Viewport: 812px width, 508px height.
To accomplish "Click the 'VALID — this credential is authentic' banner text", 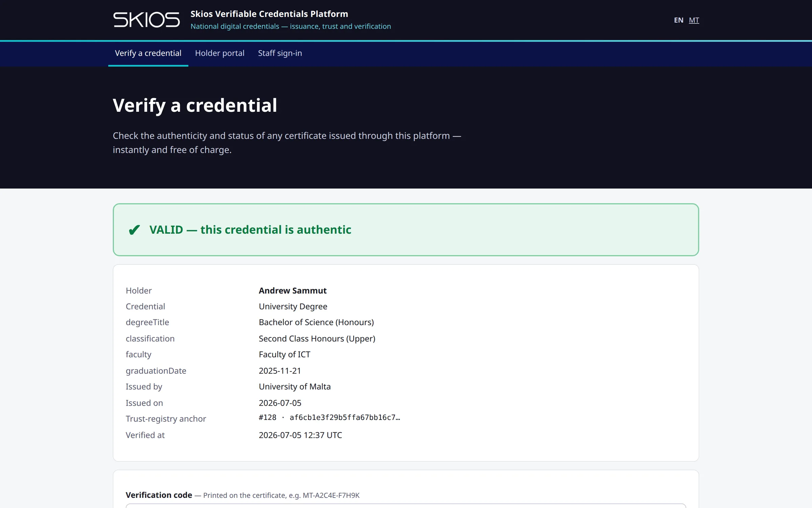I will 250,230.
